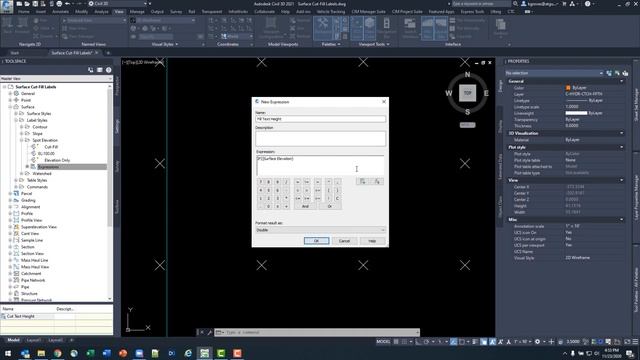Click the Plot printer icon in quick access toolbar

coord(59,4)
